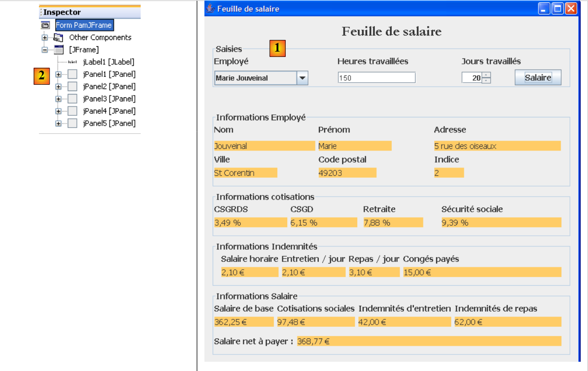Collapse the [JFrame] tree node

coord(45,50)
